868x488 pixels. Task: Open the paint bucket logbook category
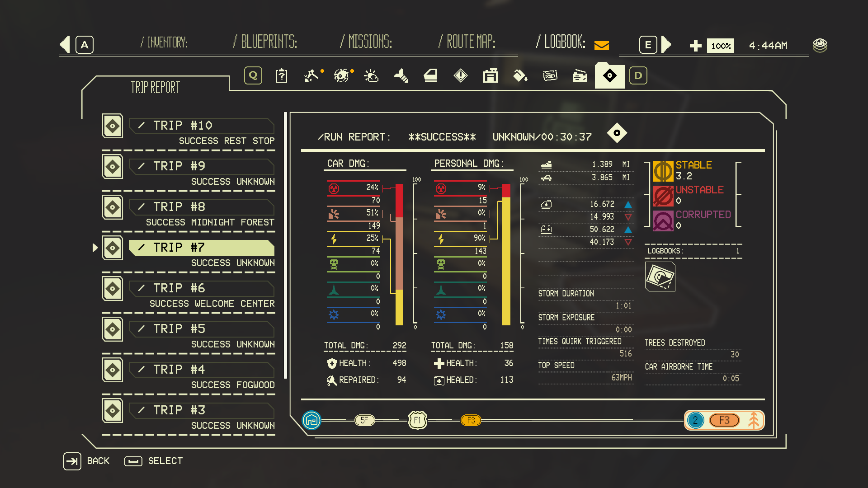[x=520, y=75]
